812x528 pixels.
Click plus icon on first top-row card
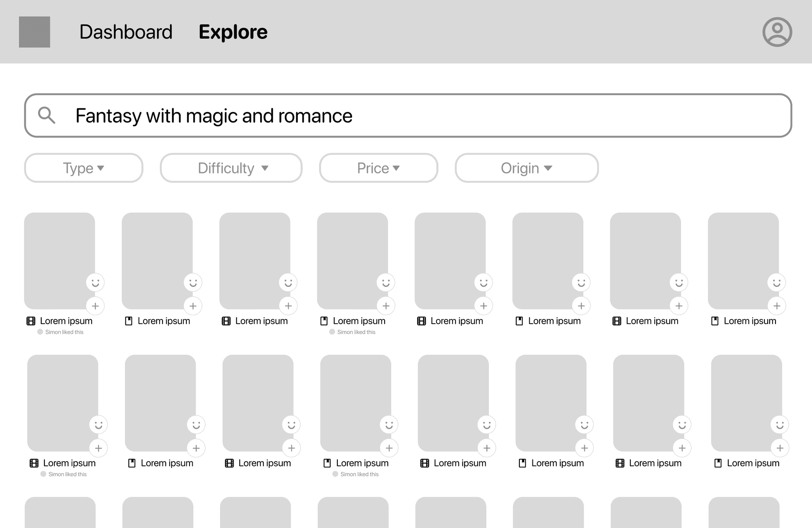95,306
